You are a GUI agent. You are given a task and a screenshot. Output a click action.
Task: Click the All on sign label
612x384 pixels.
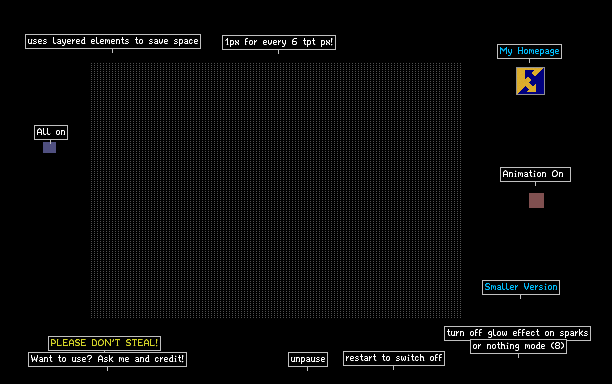pyautogui.click(x=51, y=132)
